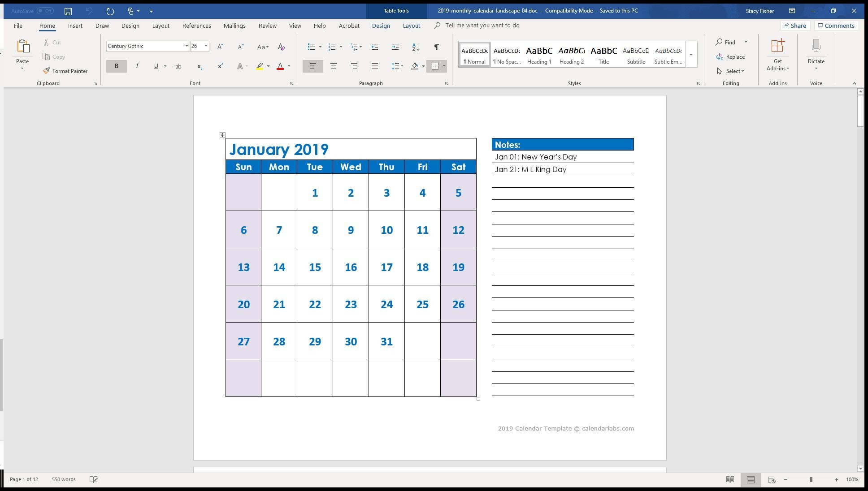Toggle the Strikethrough text formatting icon
Screen dimensions: 868x491
pos(178,66)
